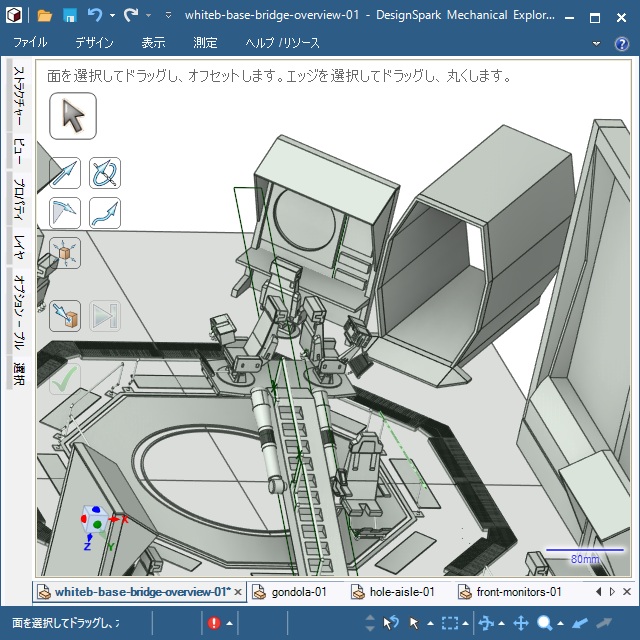This screenshot has width=640, height=640.
Task: Open the Zoom options arrow
Action: click(560, 623)
